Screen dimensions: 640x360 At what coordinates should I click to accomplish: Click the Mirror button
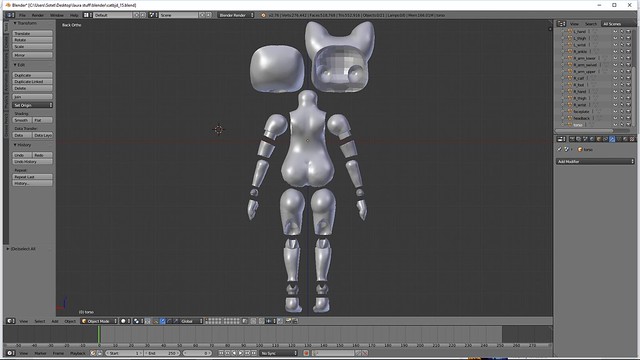point(33,55)
